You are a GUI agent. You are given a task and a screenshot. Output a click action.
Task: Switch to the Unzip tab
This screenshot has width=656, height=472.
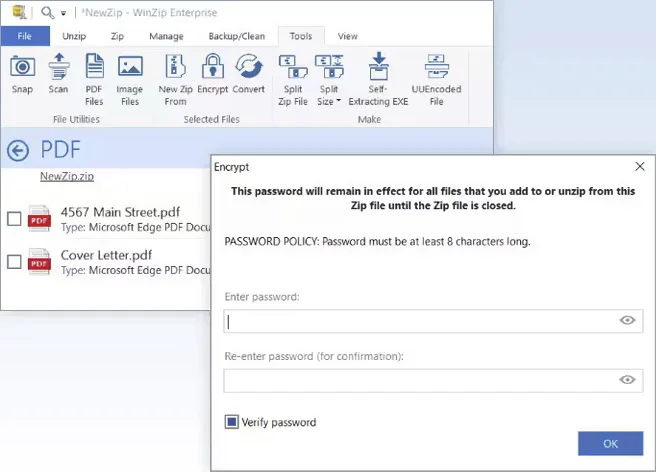tap(74, 36)
